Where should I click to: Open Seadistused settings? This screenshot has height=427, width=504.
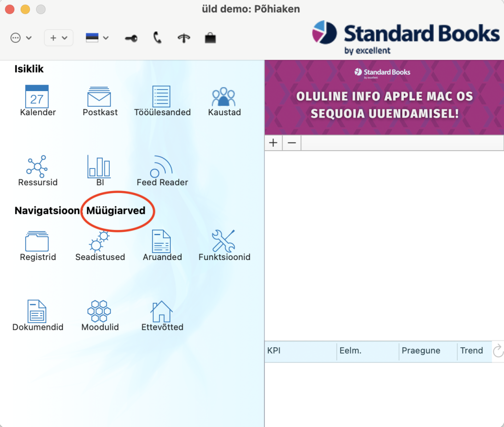[100, 241]
